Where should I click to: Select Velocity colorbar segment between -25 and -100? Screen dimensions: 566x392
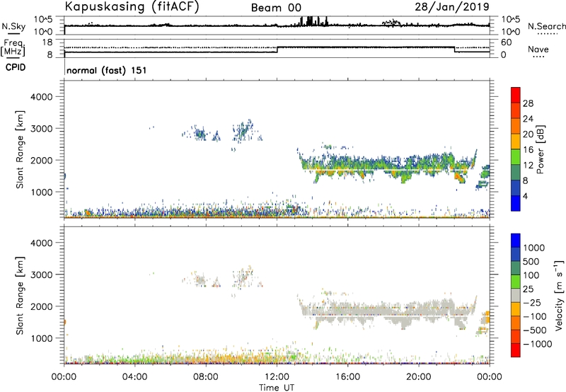516,309
